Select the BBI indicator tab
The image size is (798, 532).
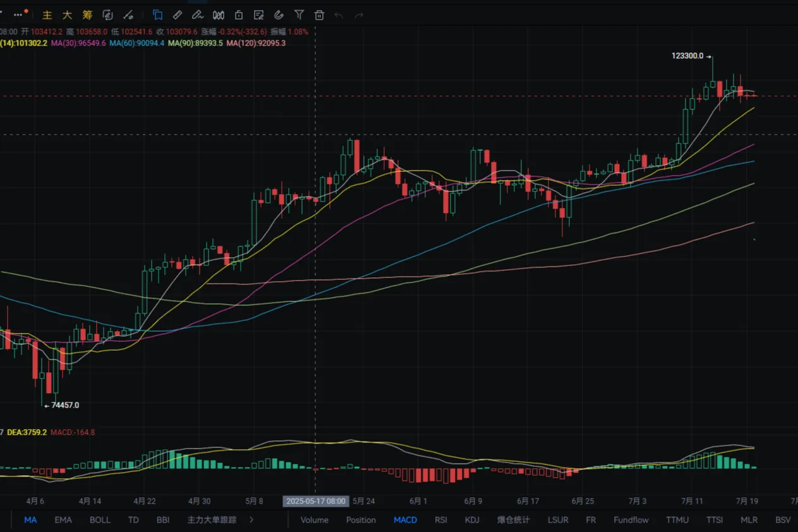point(163,520)
